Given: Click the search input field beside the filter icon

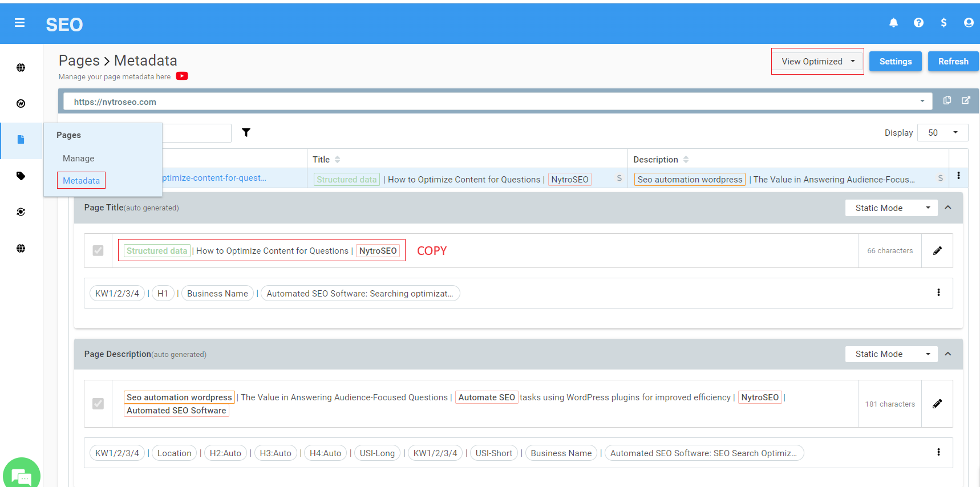Looking at the screenshot, I should (x=197, y=133).
